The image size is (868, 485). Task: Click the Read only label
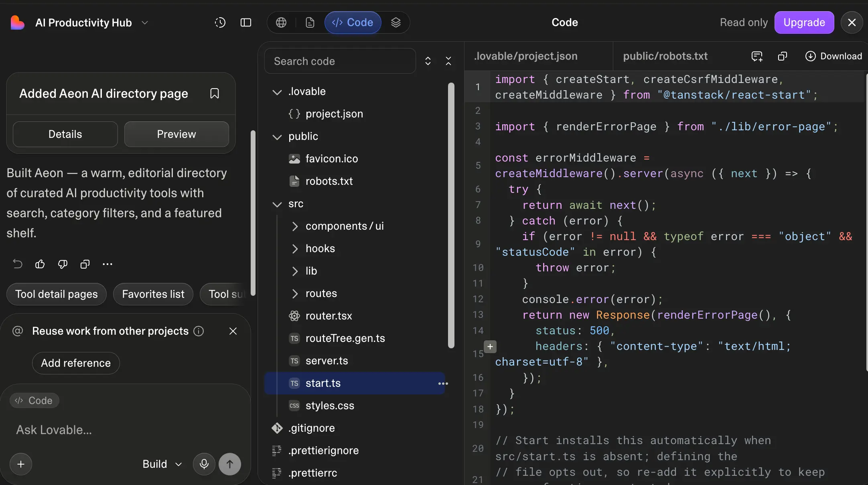(x=744, y=22)
